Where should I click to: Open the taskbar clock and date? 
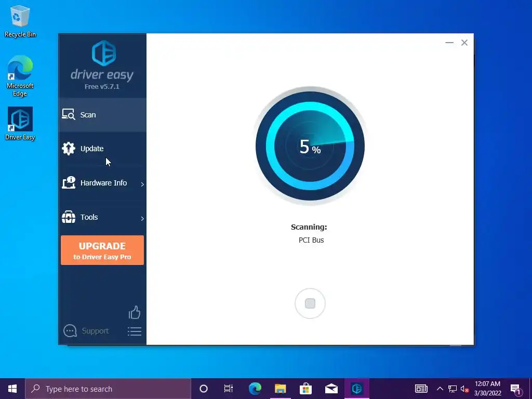click(x=487, y=389)
